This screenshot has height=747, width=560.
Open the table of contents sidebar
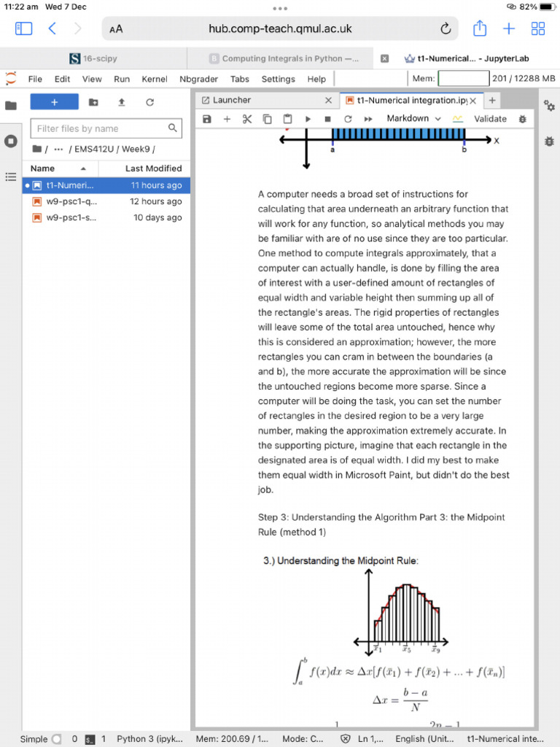coord(10,177)
